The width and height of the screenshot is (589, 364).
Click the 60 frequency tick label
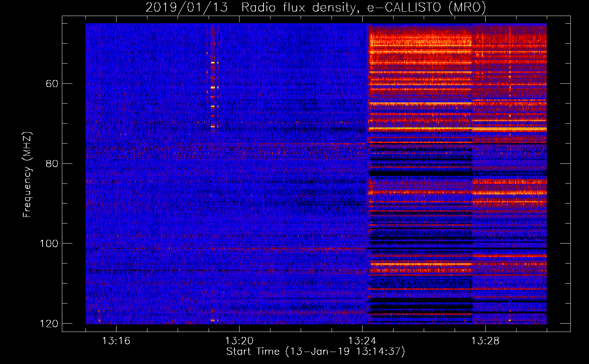(52, 84)
